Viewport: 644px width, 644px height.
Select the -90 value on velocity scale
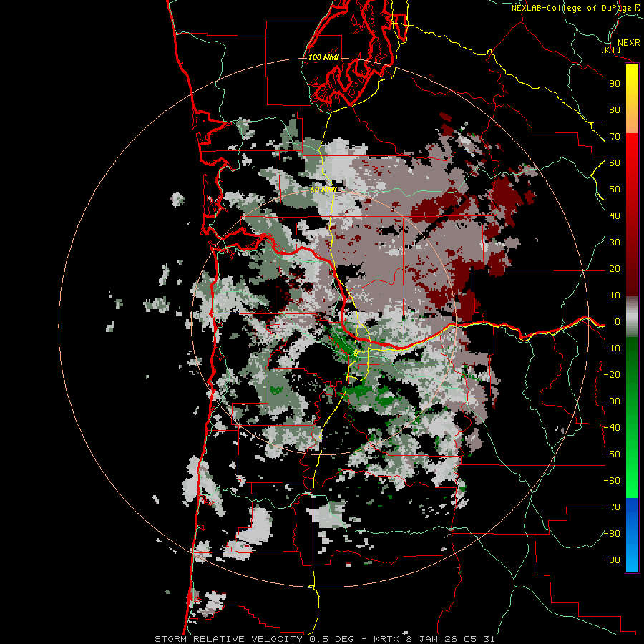[x=612, y=560]
